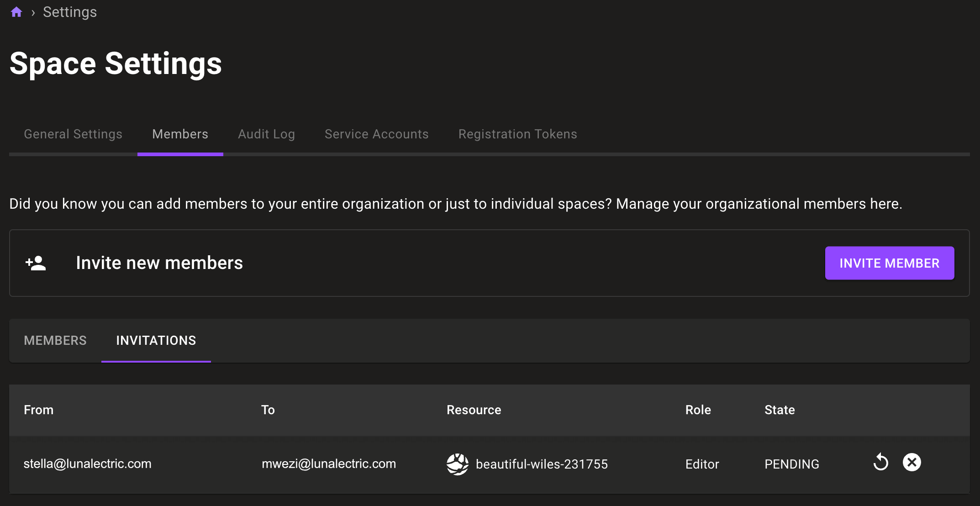Switch to the Audit Log tab
This screenshot has height=506, width=980.
(266, 134)
